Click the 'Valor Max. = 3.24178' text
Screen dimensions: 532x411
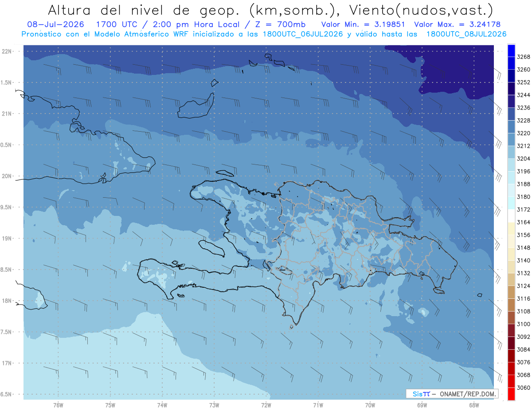point(457,24)
